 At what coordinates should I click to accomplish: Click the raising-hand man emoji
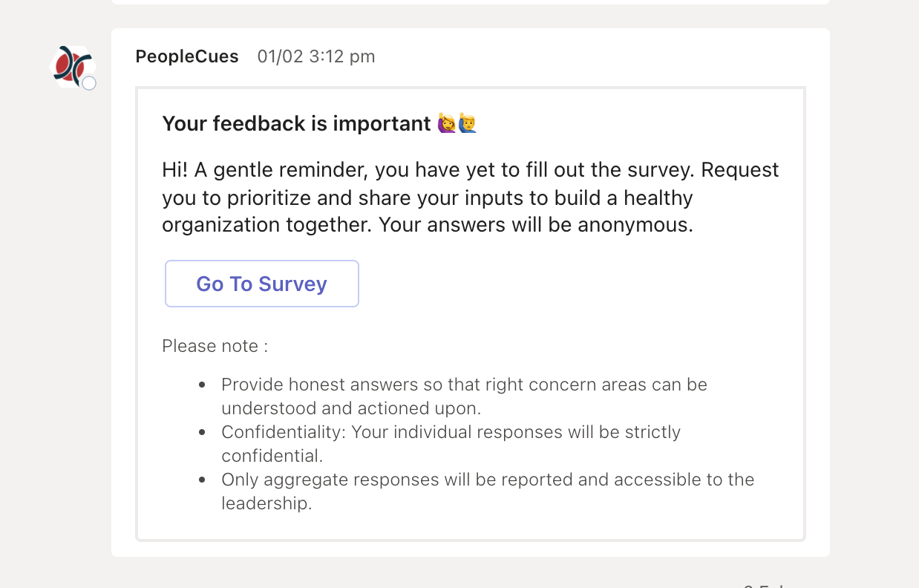467,123
